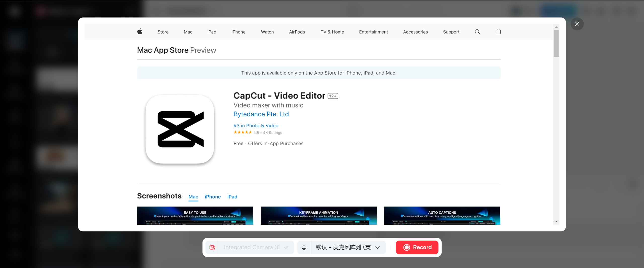Image resolution: width=644 pixels, height=268 pixels.
Task: Switch to the iPhone screenshots tab
Action: (x=213, y=197)
